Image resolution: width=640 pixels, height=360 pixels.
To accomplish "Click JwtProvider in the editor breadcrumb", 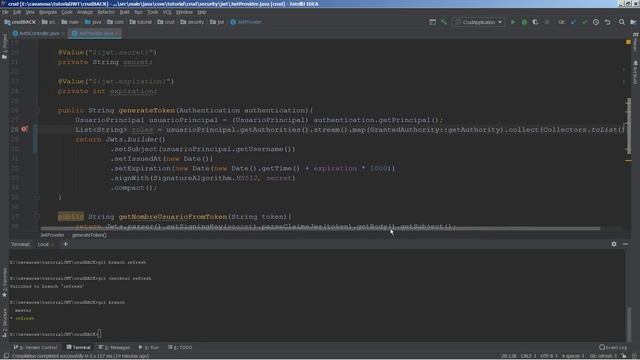I will point(52,235).
